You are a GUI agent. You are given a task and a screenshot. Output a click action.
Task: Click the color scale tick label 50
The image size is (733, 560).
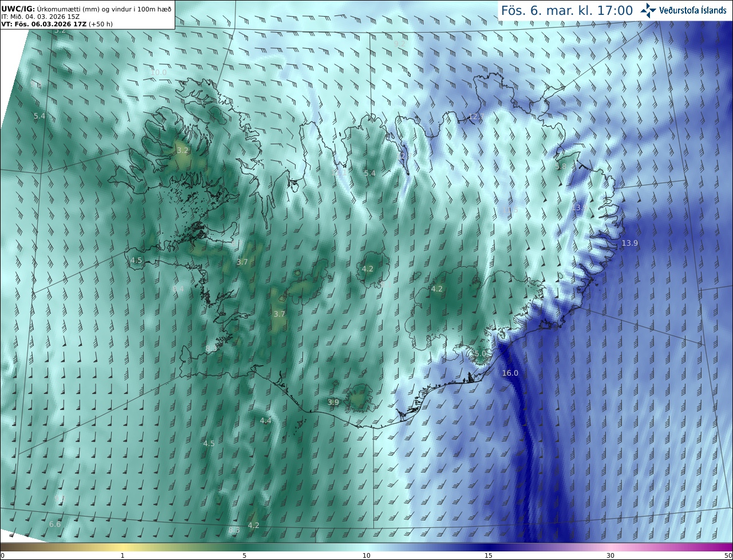(728, 555)
